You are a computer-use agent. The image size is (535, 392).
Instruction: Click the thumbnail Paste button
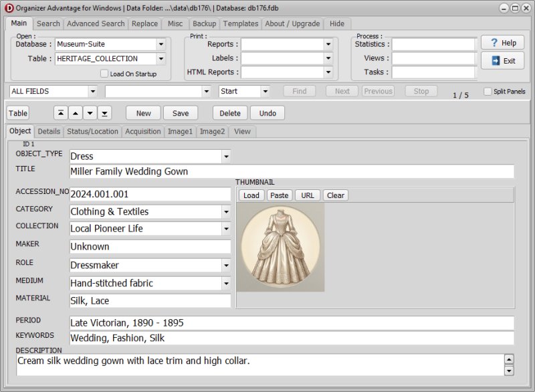(279, 195)
